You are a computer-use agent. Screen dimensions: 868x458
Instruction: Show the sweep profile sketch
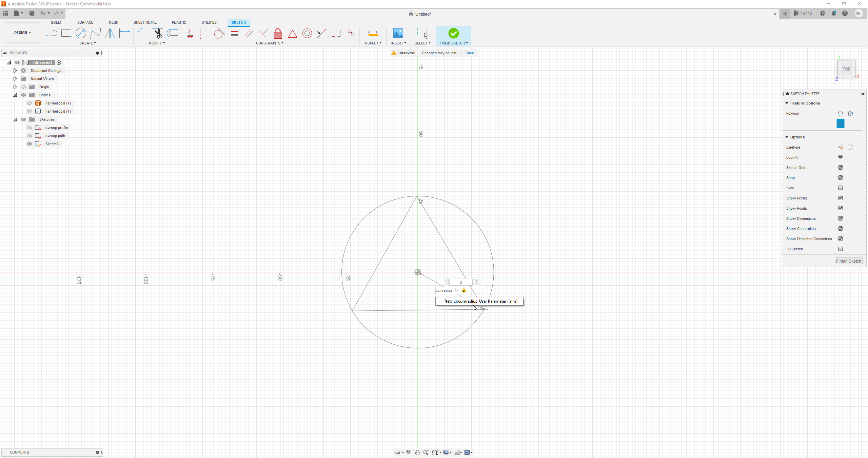[x=29, y=128]
